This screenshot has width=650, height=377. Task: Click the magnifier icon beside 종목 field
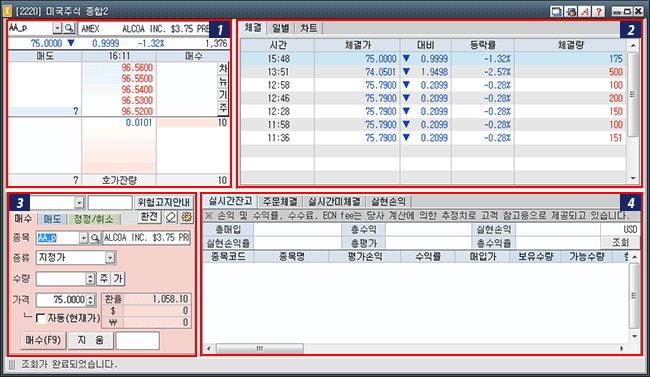tap(95, 238)
